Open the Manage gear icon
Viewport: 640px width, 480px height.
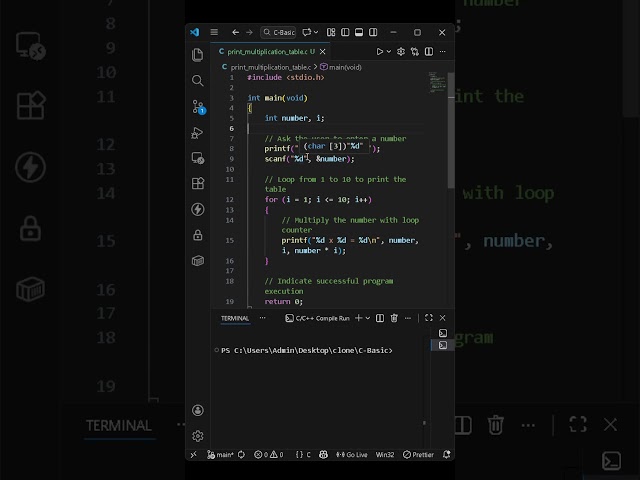click(x=198, y=436)
